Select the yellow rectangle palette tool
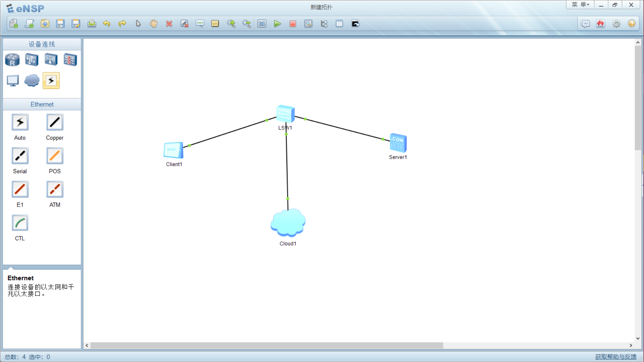Screen dimensions: 644x362 pos(215,24)
